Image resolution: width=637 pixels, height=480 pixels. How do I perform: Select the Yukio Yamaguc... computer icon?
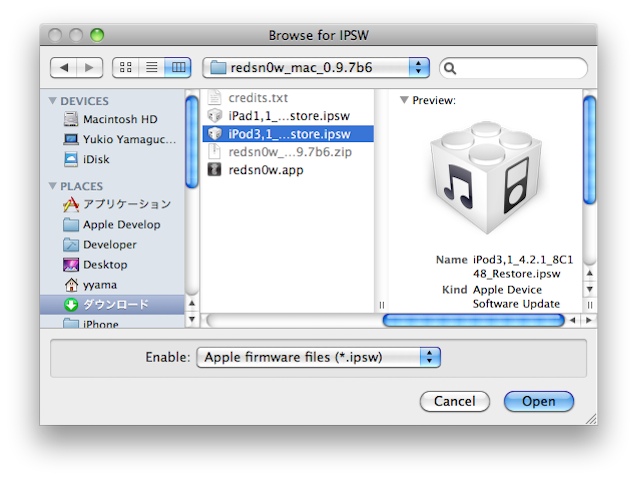(x=71, y=139)
